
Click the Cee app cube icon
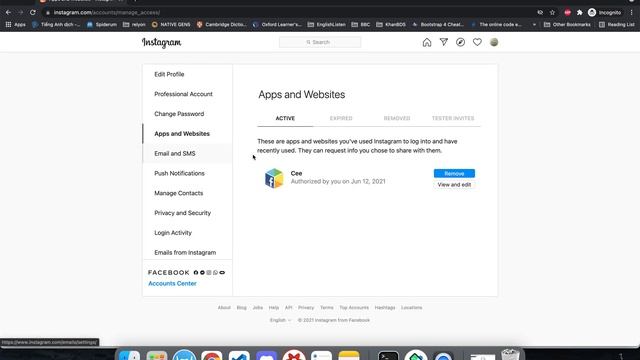[274, 178]
